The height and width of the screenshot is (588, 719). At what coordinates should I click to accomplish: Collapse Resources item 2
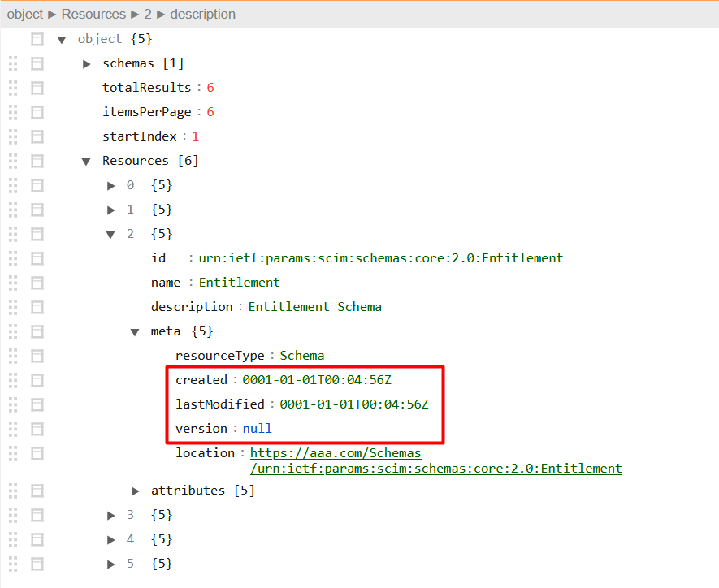[x=110, y=235]
